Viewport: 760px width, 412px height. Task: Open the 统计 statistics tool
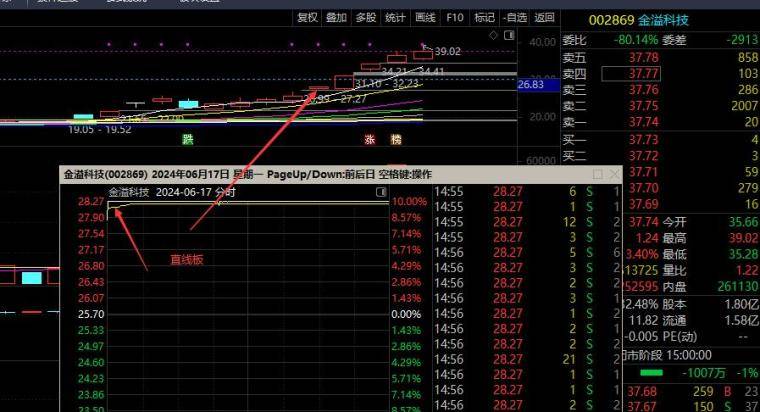coord(396,18)
